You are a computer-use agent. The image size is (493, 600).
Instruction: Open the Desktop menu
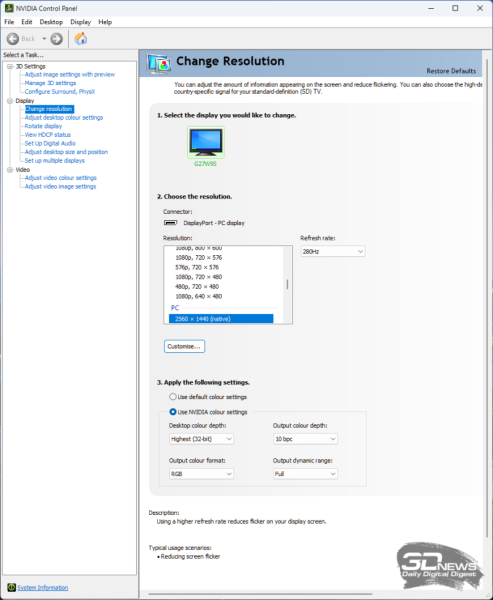[51, 22]
